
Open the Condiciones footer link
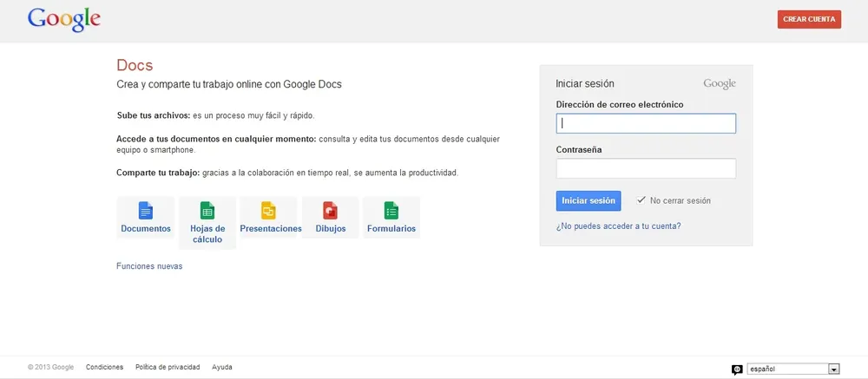(104, 367)
